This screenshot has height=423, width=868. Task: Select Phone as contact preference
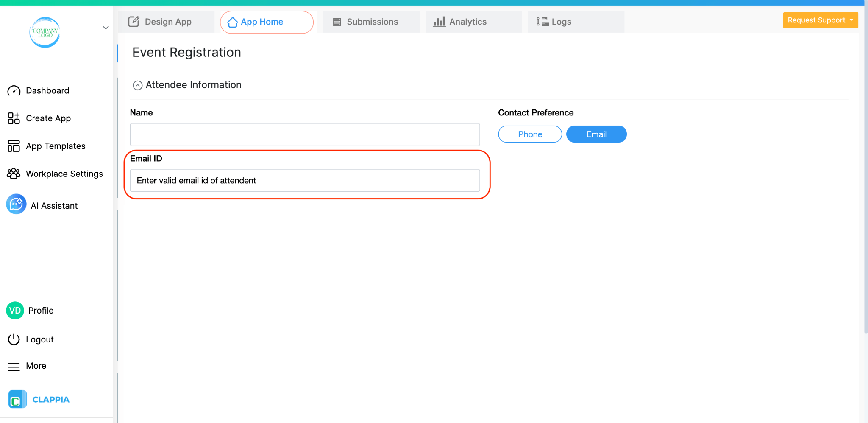point(529,134)
